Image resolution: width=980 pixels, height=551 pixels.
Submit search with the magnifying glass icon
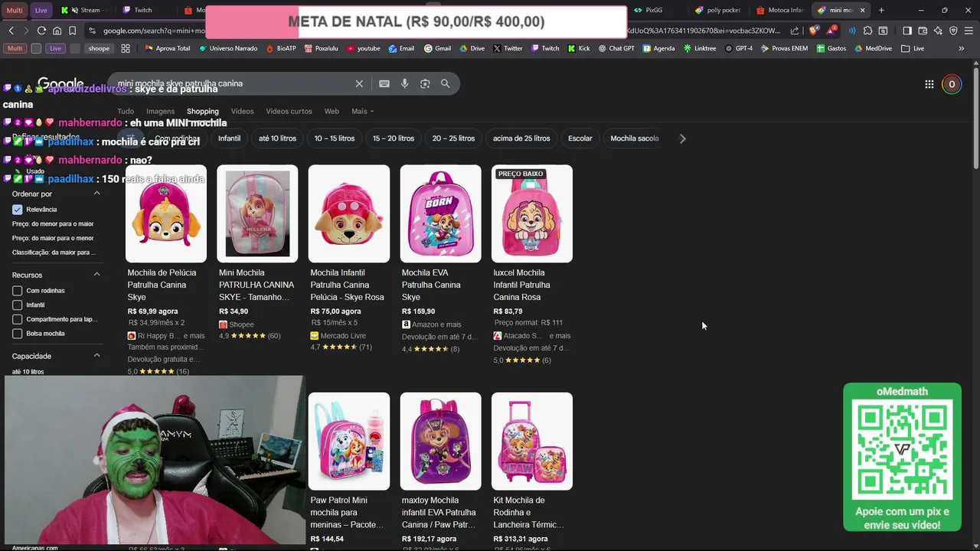[445, 83]
